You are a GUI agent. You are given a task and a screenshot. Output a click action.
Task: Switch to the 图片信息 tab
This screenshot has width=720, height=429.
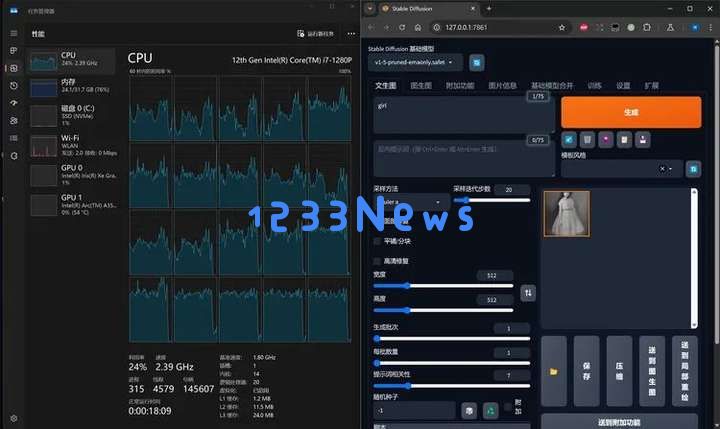point(502,86)
